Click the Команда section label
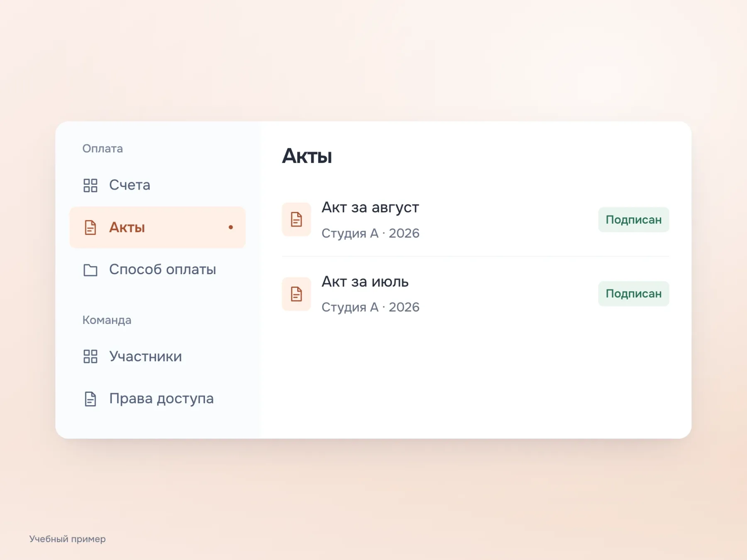Viewport: 747px width, 560px height. [x=107, y=320]
